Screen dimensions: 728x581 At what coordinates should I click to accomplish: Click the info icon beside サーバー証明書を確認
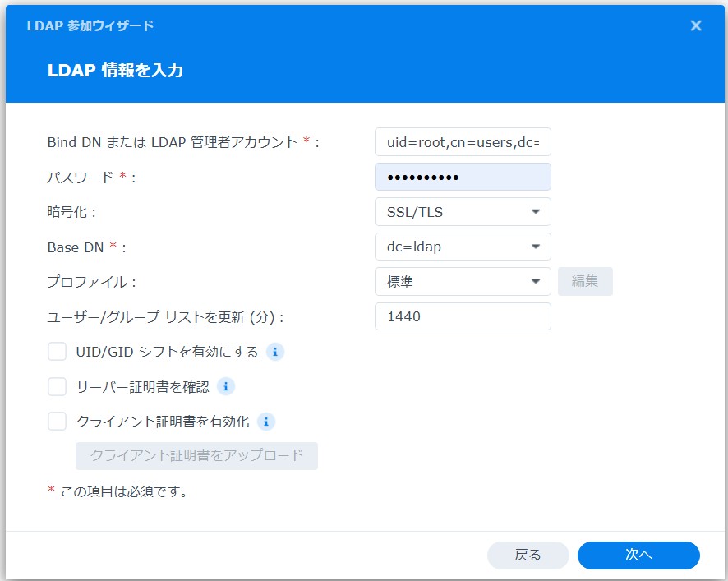tap(226, 386)
